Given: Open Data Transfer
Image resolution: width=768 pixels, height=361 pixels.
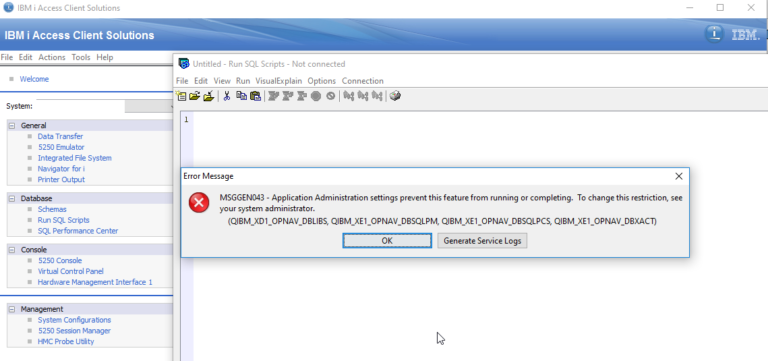Looking at the screenshot, I should click(60, 136).
